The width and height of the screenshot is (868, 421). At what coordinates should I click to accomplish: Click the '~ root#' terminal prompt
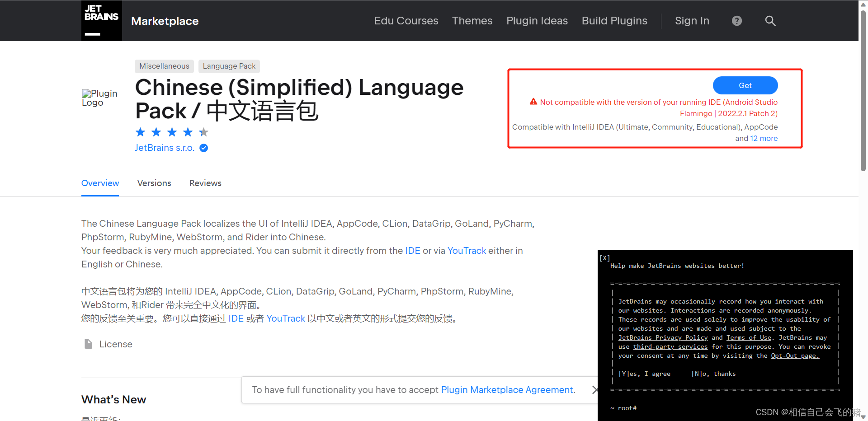(623, 408)
